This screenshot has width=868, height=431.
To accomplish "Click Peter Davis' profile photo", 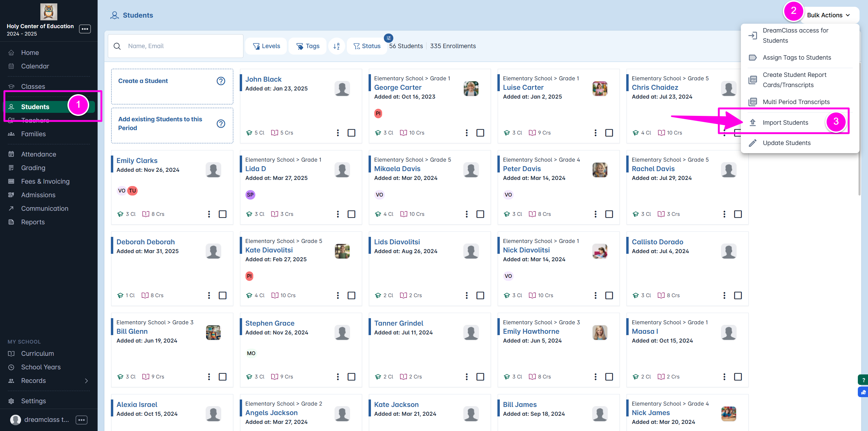I will (x=600, y=170).
